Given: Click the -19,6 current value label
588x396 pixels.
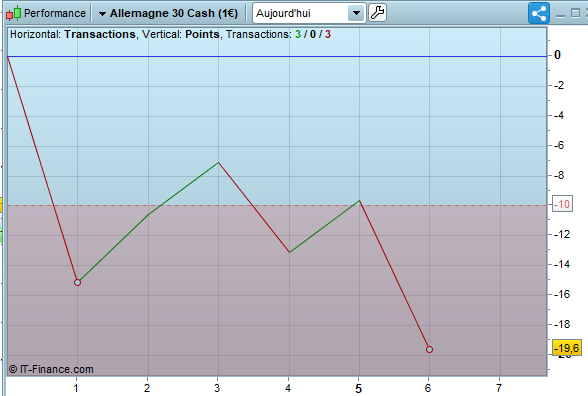Looking at the screenshot, I should click(567, 348).
